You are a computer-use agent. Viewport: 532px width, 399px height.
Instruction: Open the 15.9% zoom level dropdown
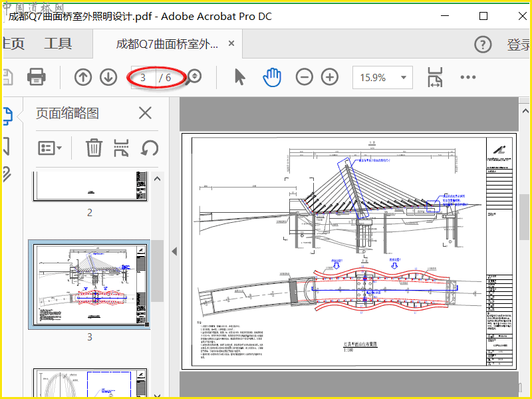pos(383,78)
